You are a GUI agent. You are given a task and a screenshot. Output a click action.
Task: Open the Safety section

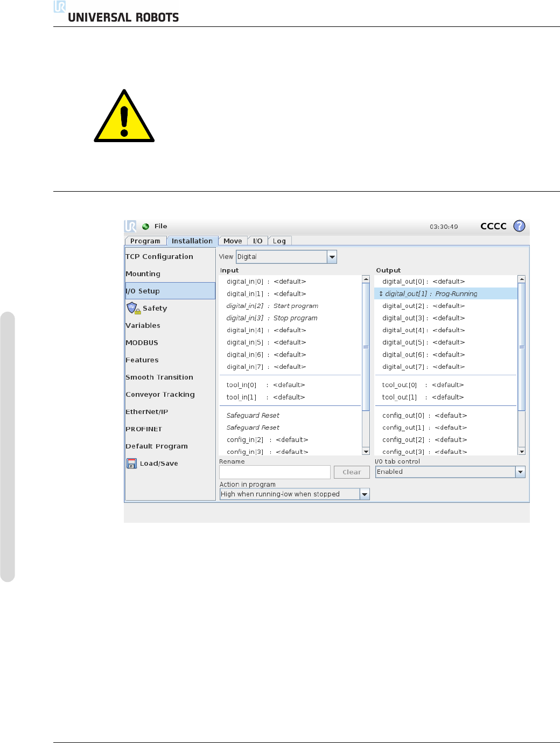[x=170, y=309]
